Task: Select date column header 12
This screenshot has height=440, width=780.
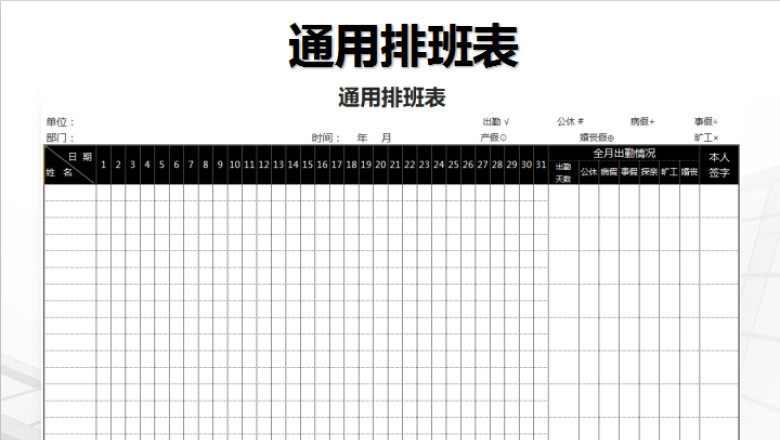Action: (264, 165)
